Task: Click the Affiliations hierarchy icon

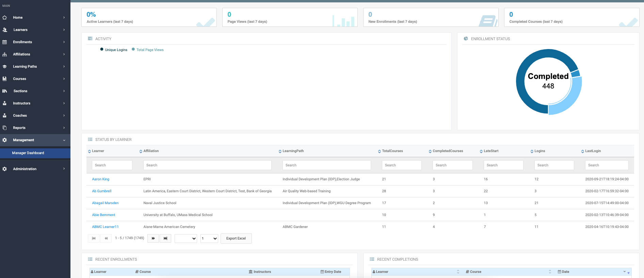Action: [x=5, y=54]
